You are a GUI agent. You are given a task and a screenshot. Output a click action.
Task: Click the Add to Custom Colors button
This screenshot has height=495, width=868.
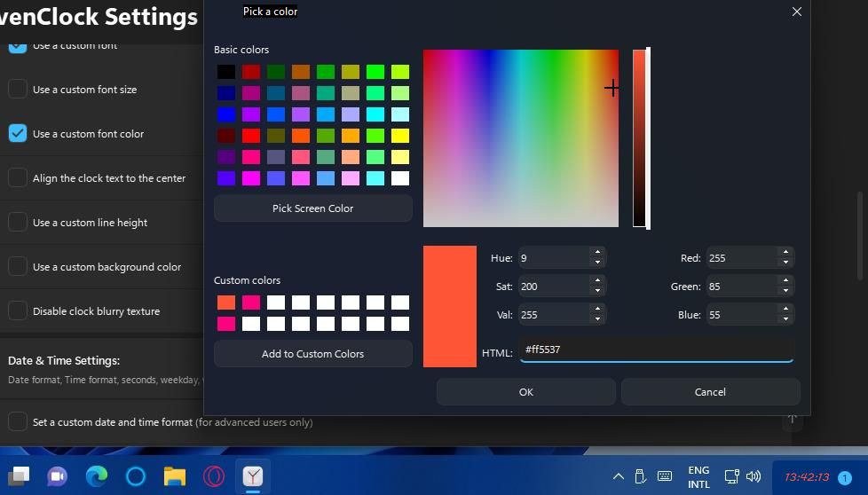[312, 354]
